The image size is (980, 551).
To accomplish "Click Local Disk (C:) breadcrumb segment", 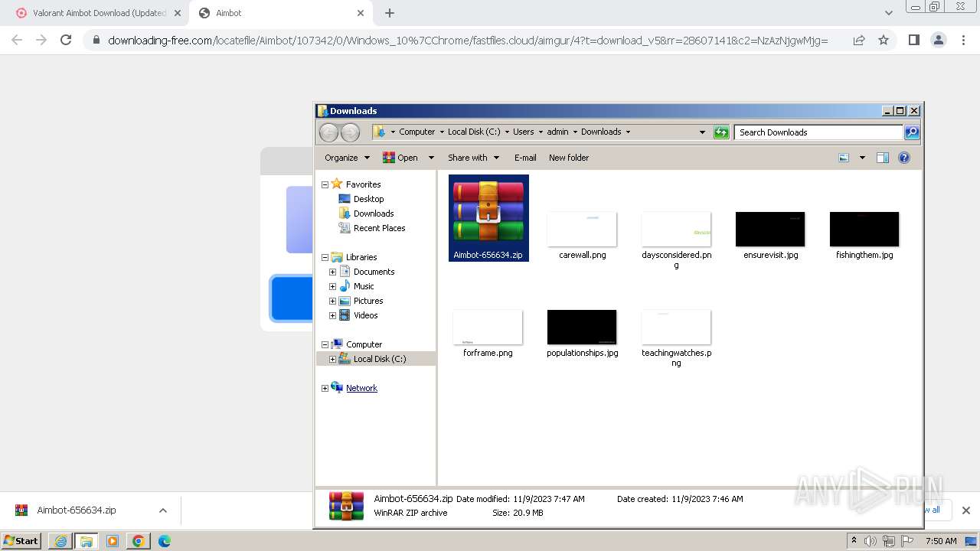I will tap(474, 132).
